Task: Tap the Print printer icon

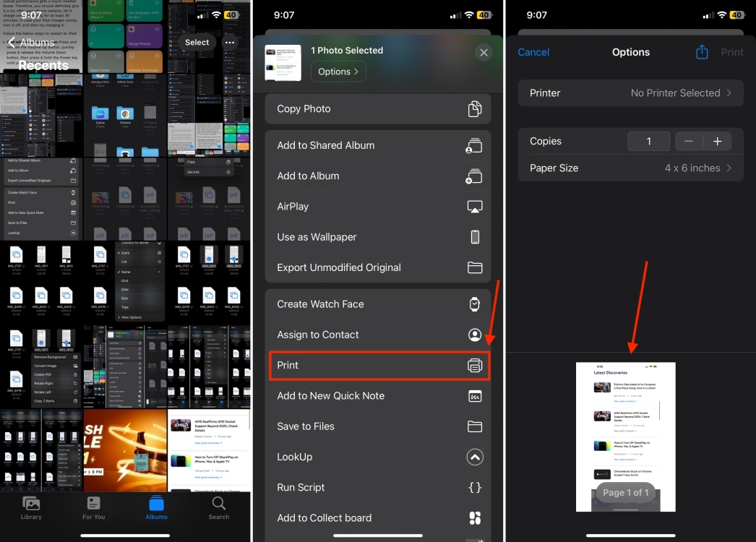Action: 475,365
